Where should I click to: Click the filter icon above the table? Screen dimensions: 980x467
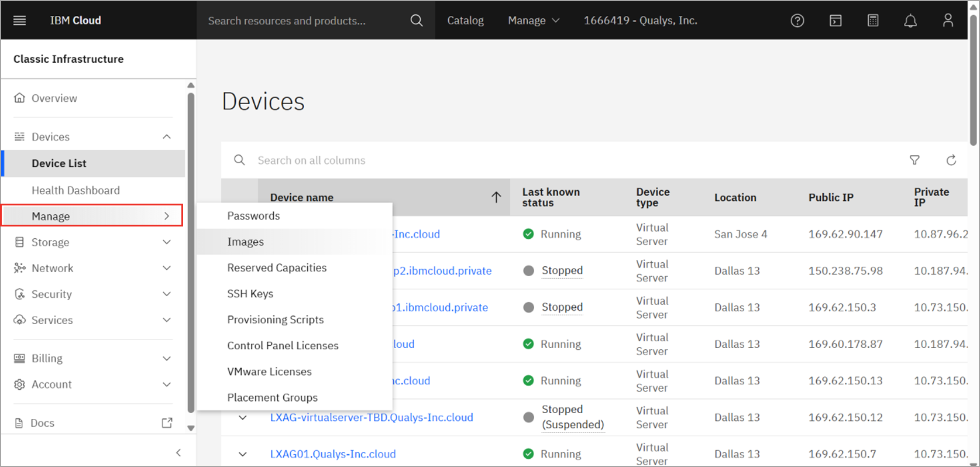[x=914, y=160]
